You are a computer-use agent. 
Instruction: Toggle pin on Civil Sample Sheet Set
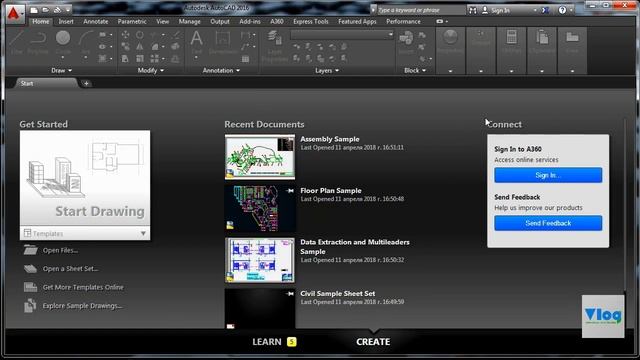click(x=290, y=293)
